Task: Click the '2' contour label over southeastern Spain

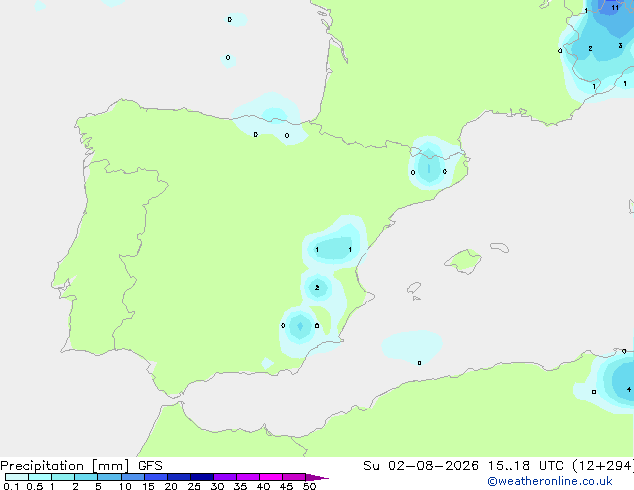Action: [x=317, y=287]
